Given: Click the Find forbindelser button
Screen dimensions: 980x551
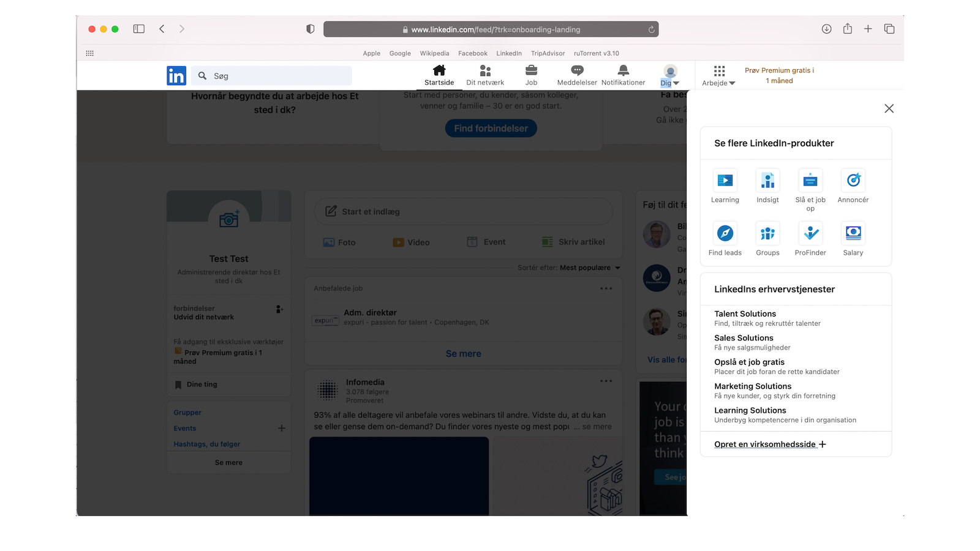Looking at the screenshot, I should 491,128.
